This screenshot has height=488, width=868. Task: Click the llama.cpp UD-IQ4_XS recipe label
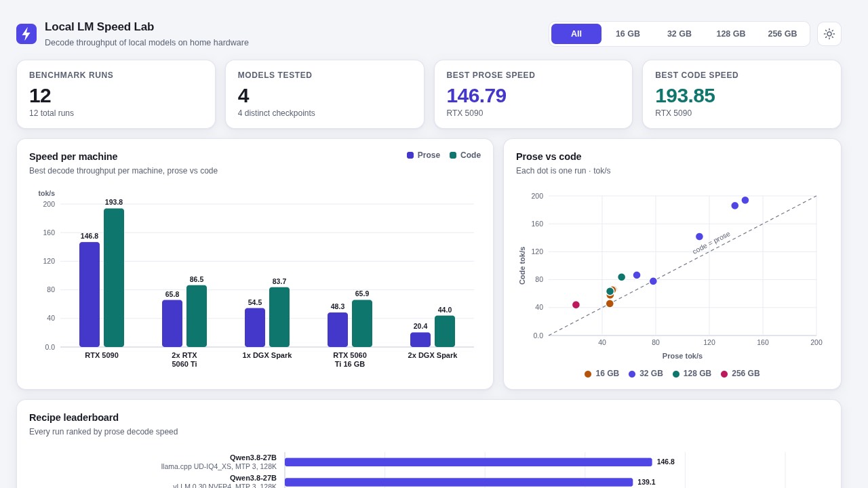click(219, 466)
